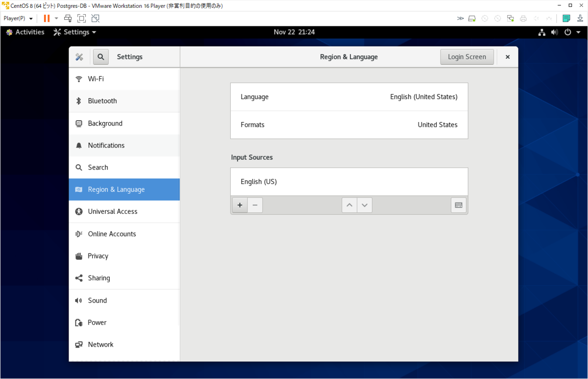The image size is (588, 379).
Task: Open Online Accounts settings
Action: tap(124, 234)
